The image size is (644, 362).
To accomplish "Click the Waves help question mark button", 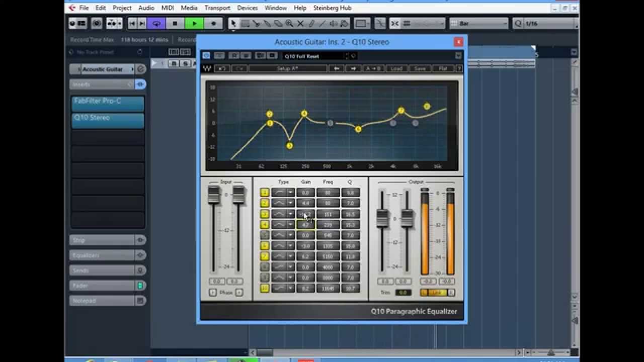I will pyautogui.click(x=458, y=68).
